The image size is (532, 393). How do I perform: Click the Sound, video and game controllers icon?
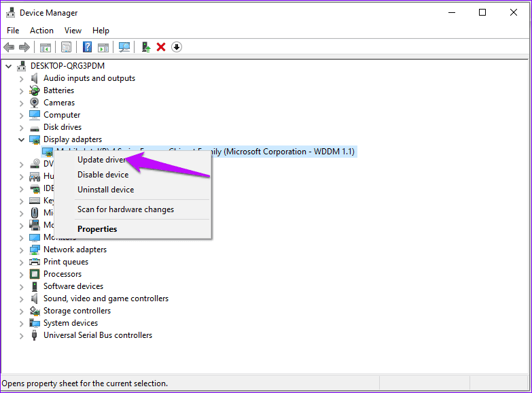tap(34, 298)
